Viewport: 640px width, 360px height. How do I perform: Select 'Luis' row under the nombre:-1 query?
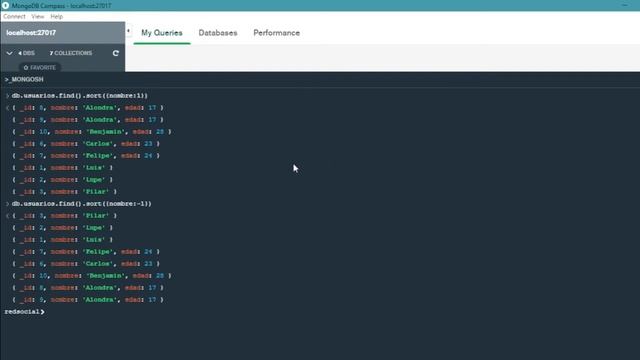point(62,240)
